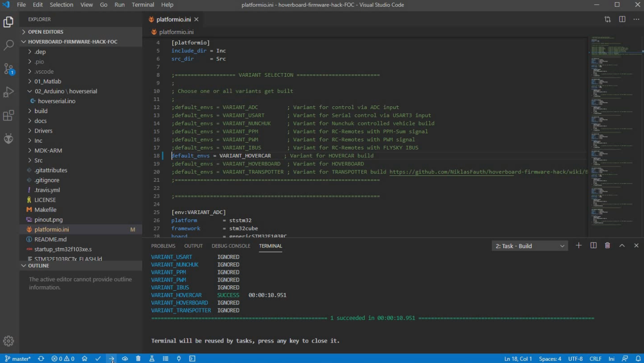Screen dimensions: 644x363
Task: Open the File menu
Action: pyautogui.click(x=21, y=5)
